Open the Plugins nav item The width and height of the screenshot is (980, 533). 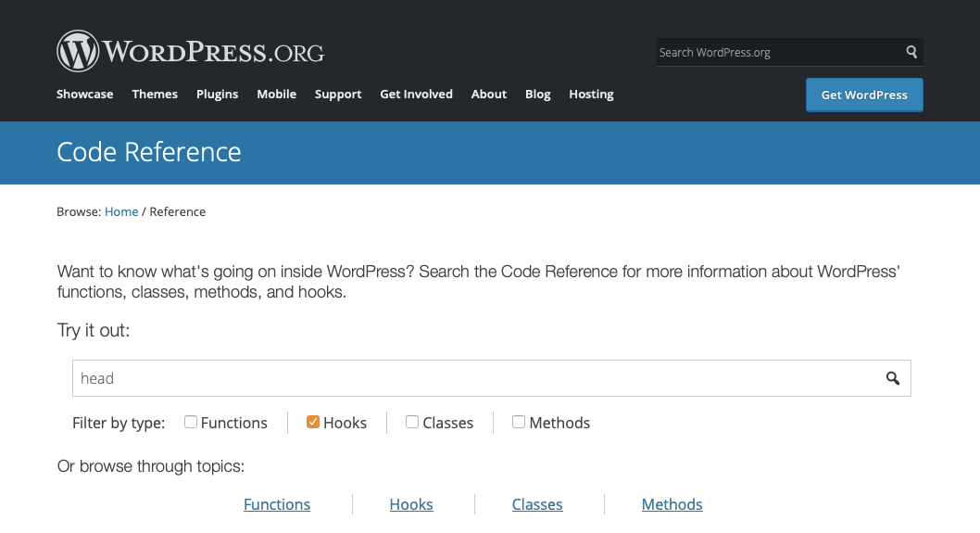(217, 94)
